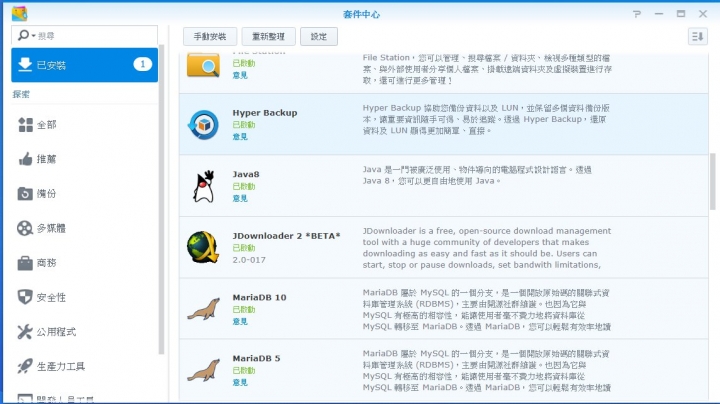
Task: Click 意見 feedback link under MariaDB 10
Action: click(x=240, y=321)
